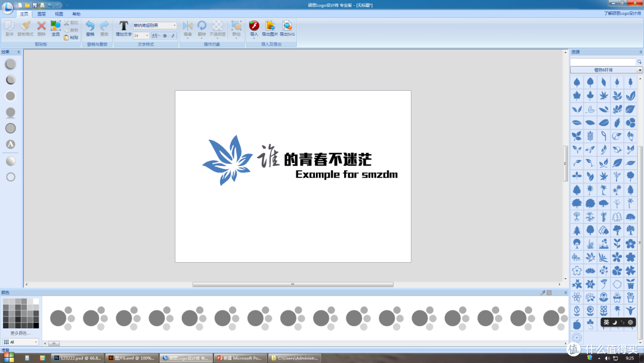Image resolution: width=644 pixels, height=363 pixels.
Task: Open the character spacing button
Action: pyautogui.click(x=156, y=36)
